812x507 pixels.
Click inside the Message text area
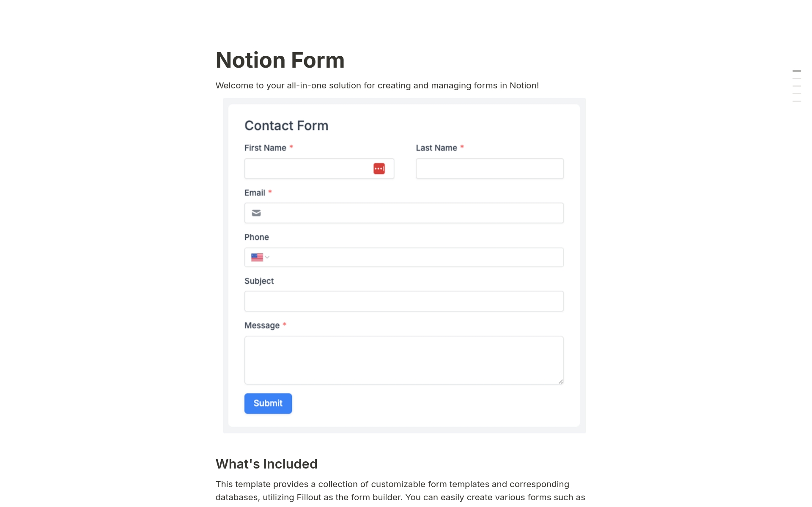[x=403, y=360]
